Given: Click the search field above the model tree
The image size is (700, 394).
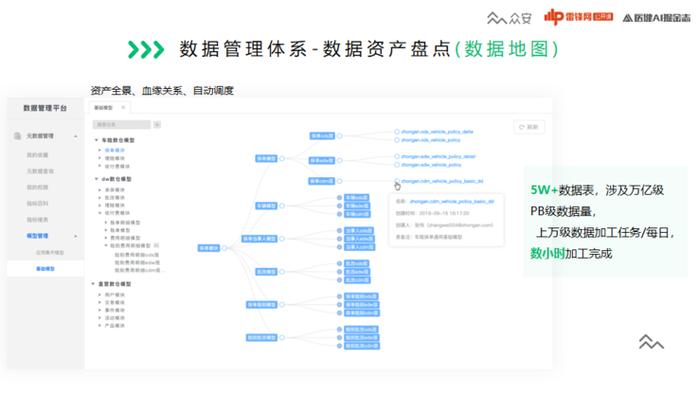Looking at the screenshot, I should [121, 124].
